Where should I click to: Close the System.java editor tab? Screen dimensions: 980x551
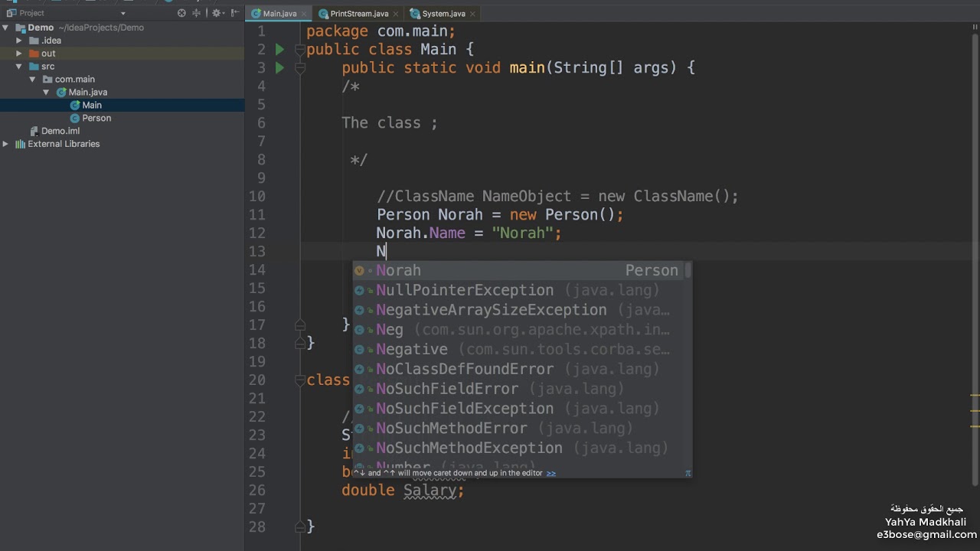[x=472, y=14]
